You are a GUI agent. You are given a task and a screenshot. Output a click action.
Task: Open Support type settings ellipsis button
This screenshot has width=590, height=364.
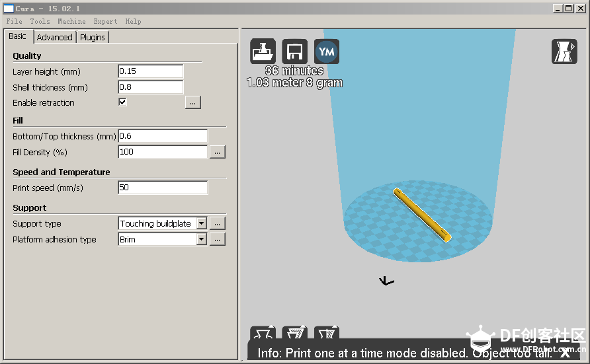[x=217, y=223]
